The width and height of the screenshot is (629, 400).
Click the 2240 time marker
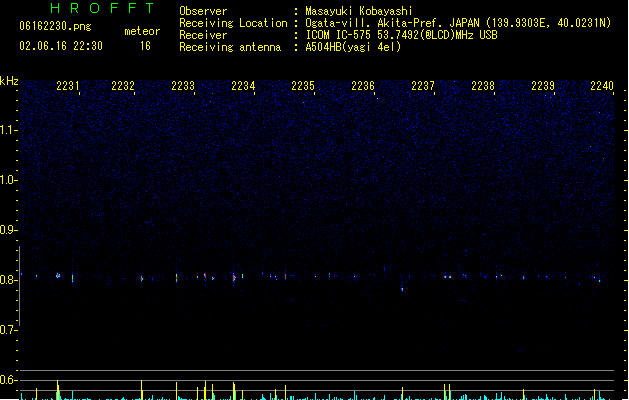click(602, 86)
